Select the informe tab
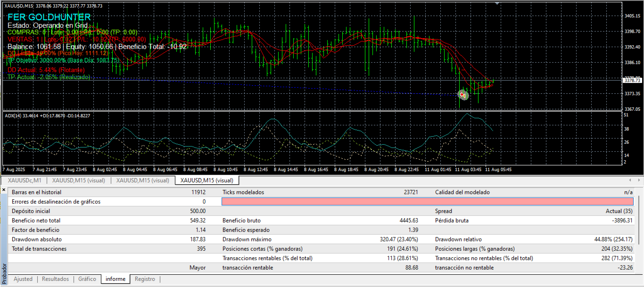The image size is (644, 287). point(116,279)
